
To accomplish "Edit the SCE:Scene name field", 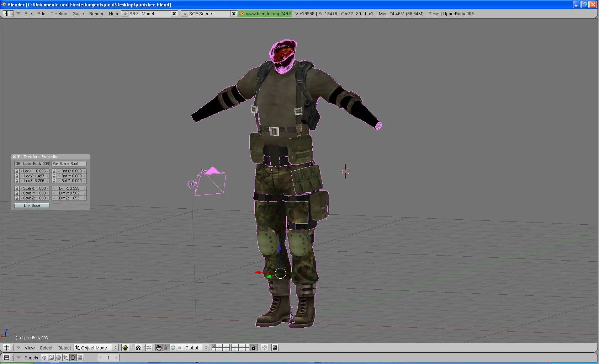I will pyautogui.click(x=209, y=14).
